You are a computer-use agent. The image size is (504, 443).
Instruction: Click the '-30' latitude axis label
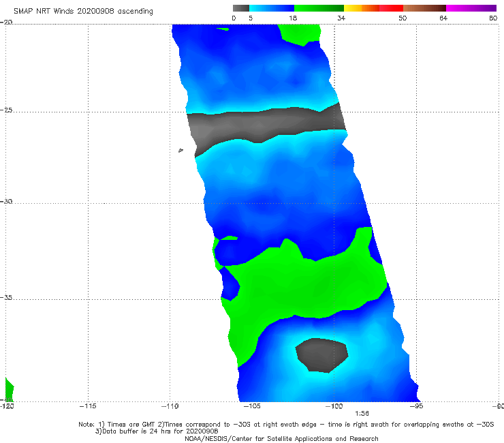coord(6,201)
